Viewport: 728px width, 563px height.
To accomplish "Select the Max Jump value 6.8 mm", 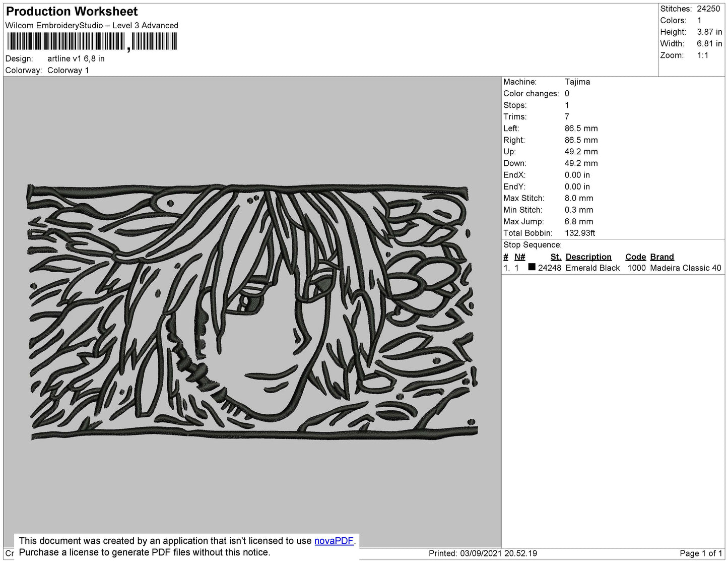I will click(x=579, y=221).
